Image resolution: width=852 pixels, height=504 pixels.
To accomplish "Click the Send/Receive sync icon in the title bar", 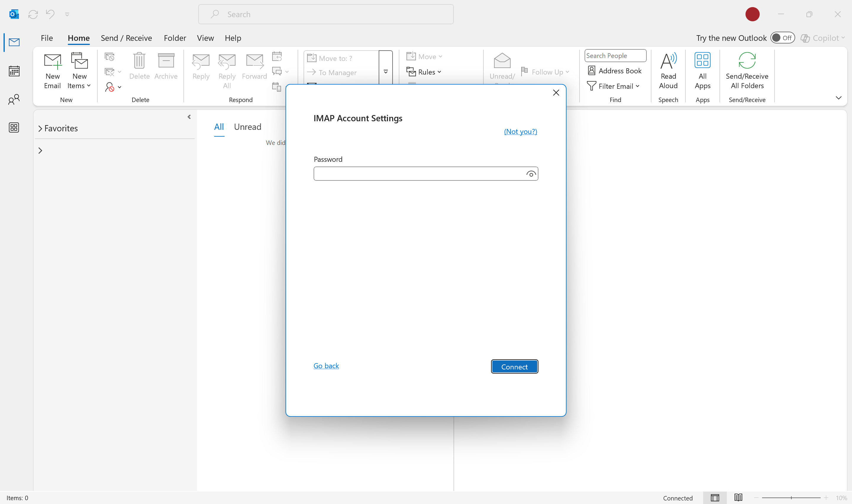I will pos(33,14).
